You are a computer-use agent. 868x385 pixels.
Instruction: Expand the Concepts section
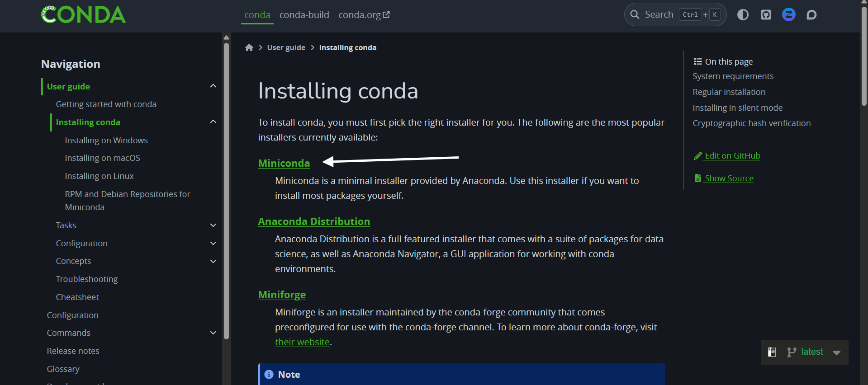point(213,261)
